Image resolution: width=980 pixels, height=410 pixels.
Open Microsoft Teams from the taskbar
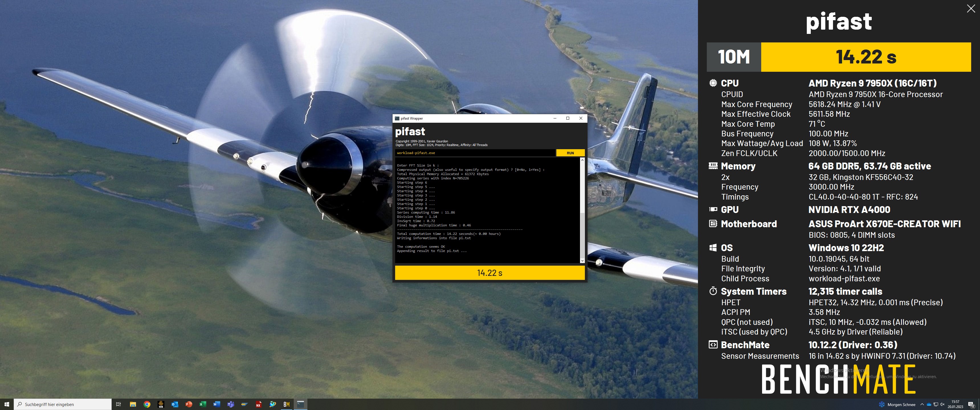[230, 404]
